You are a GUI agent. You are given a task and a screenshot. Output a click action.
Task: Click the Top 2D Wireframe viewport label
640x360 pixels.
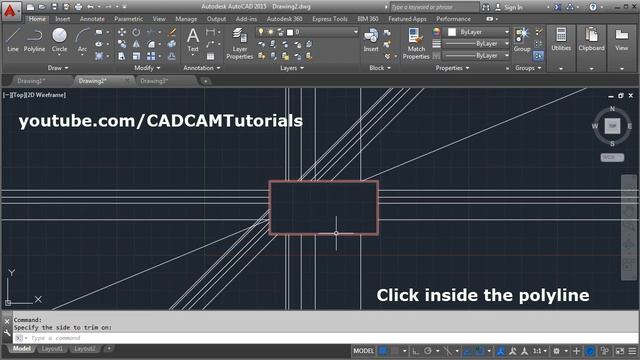coord(34,95)
